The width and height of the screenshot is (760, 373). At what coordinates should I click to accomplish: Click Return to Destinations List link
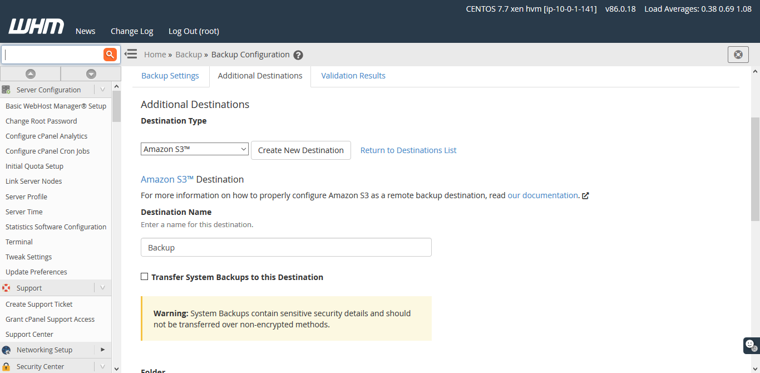point(408,150)
